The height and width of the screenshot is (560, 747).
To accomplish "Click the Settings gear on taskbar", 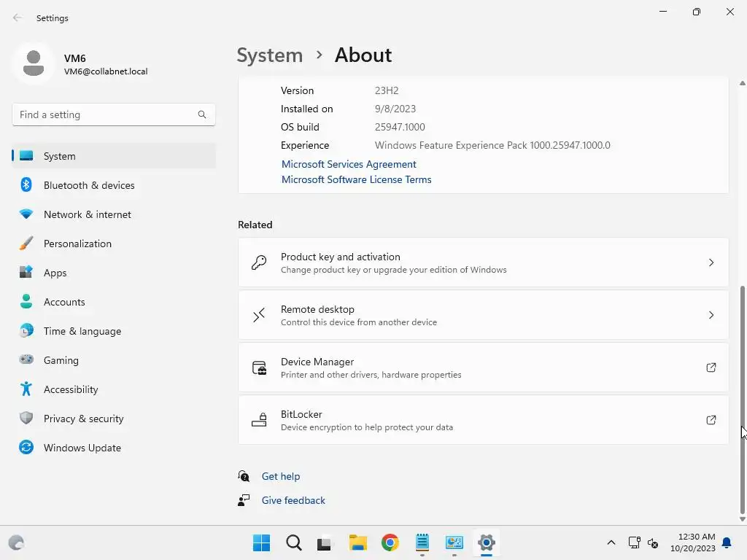I will tap(487, 542).
